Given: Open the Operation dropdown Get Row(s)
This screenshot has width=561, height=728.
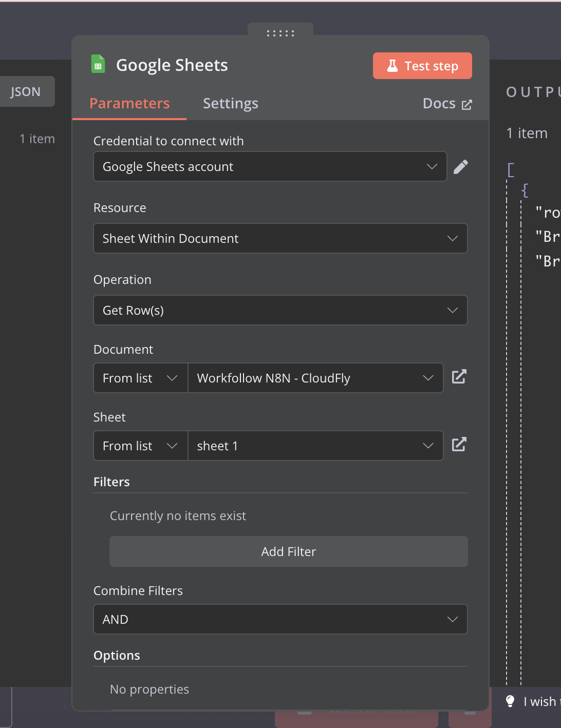Looking at the screenshot, I should click(280, 310).
